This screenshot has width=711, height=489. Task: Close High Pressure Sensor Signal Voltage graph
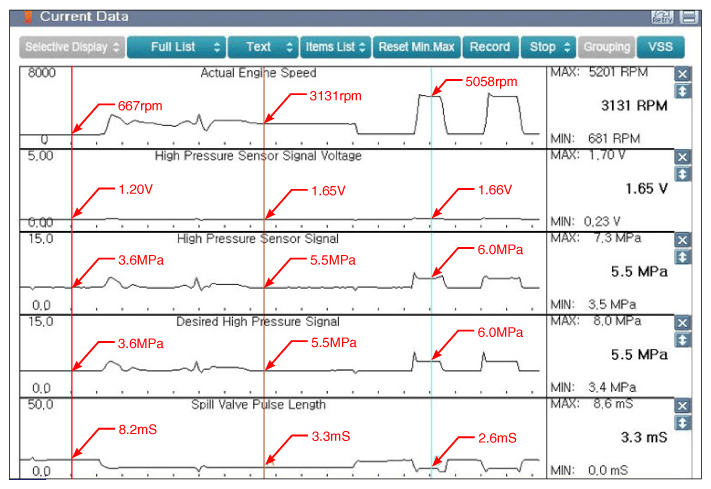point(682,157)
